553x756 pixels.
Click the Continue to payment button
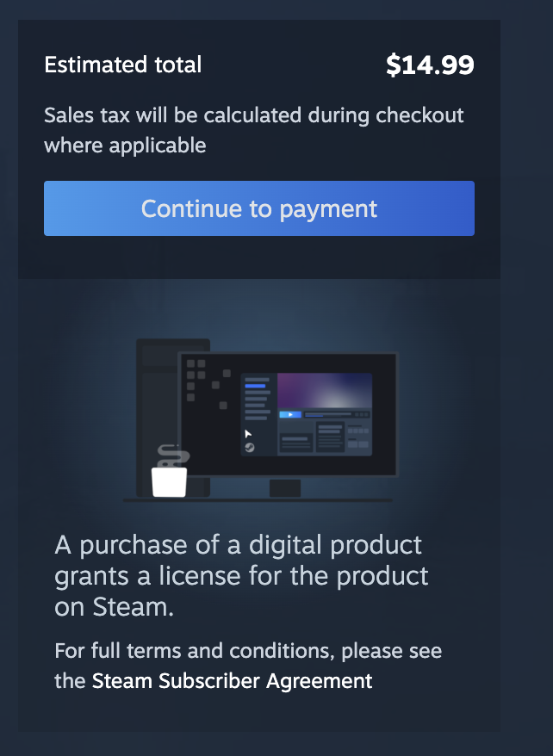click(259, 208)
